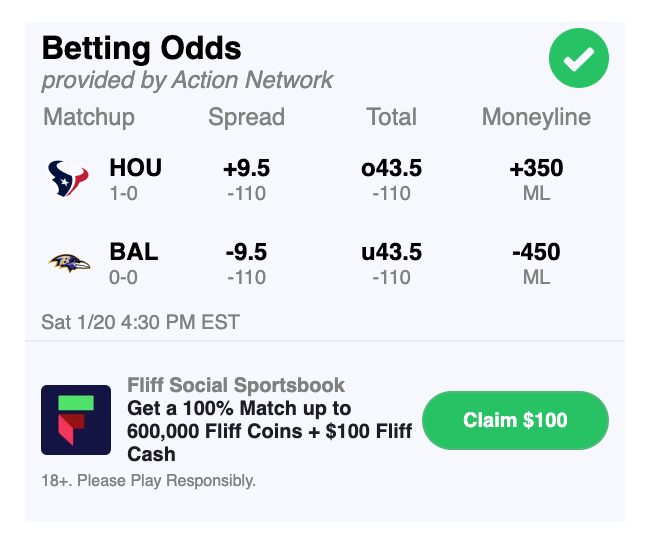Click the Spread column header

tap(246, 117)
